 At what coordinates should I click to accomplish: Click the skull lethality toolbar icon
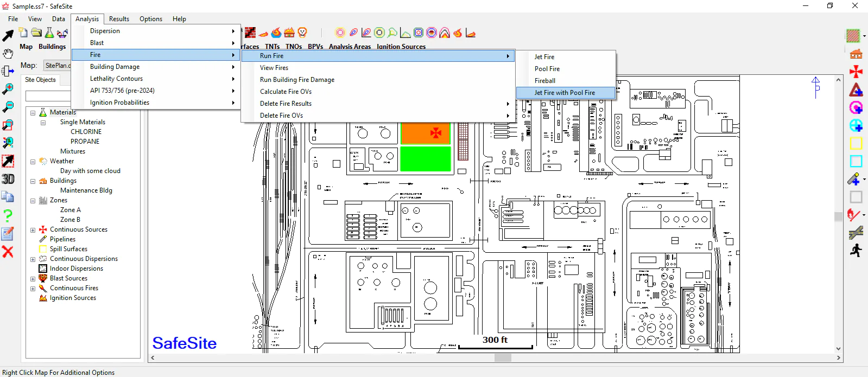[302, 33]
